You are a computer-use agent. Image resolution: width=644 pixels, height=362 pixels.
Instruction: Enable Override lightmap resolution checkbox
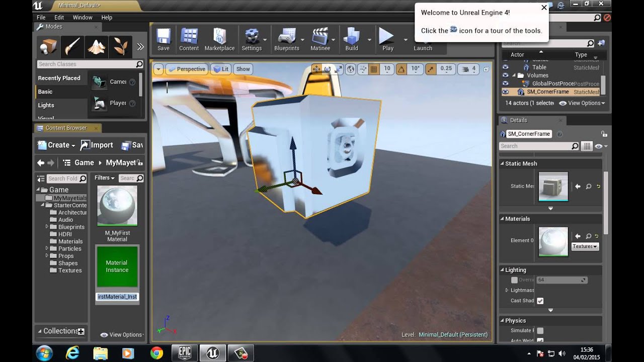[x=514, y=280]
